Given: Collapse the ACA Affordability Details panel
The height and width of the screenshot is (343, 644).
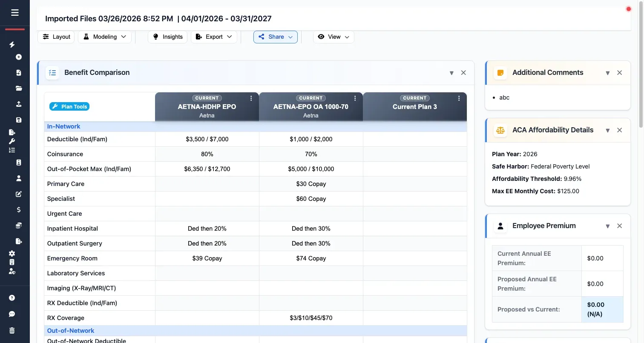Looking at the screenshot, I should click(608, 130).
